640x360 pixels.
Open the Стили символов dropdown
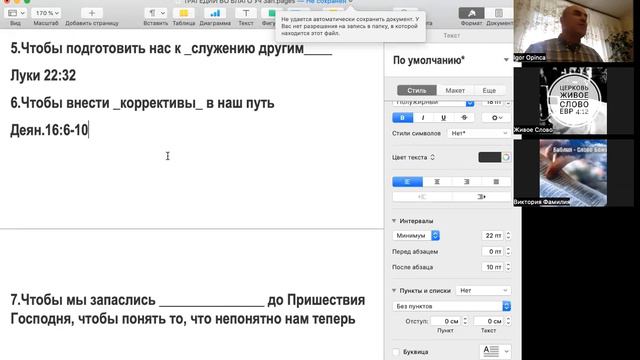pos(479,133)
